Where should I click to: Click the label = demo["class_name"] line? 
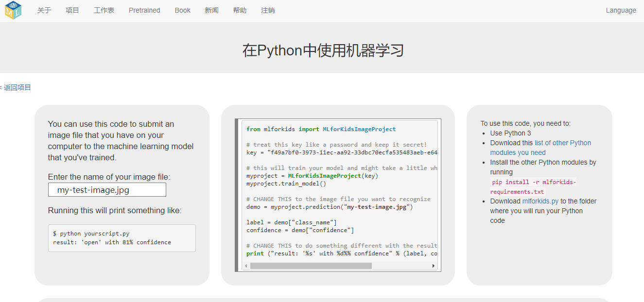(292, 222)
